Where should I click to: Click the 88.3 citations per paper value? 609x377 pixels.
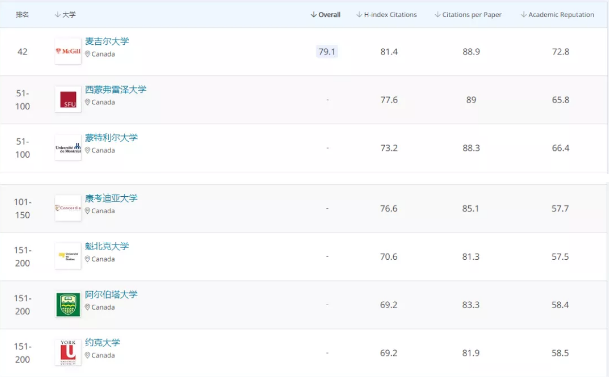click(x=471, y=148)
